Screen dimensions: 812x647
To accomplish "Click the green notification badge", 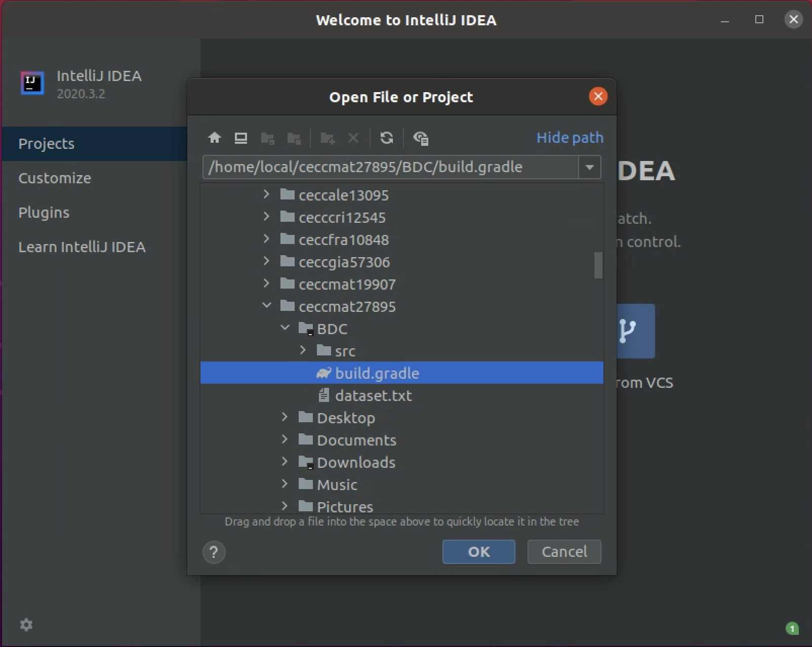I will (x=792, y=628).
